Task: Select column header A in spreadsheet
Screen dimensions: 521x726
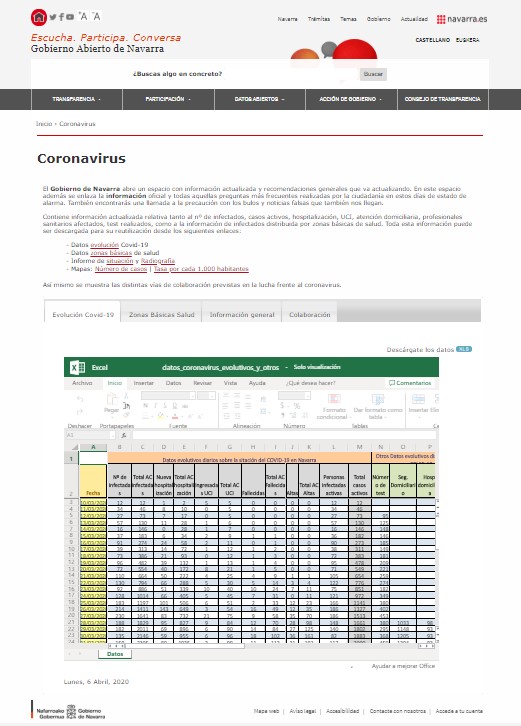Action: [93, 447]
